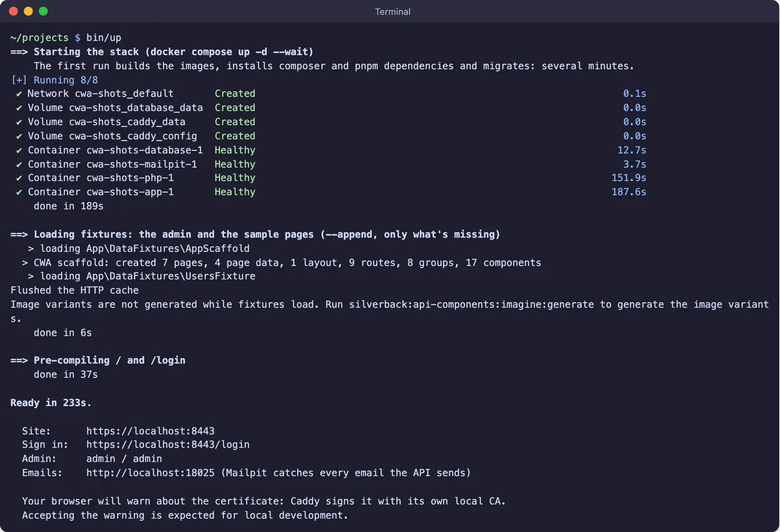Click 'Accepting the warning is expected' line
Viewport: 780px width, 532px height.
[x=185, y=515]
